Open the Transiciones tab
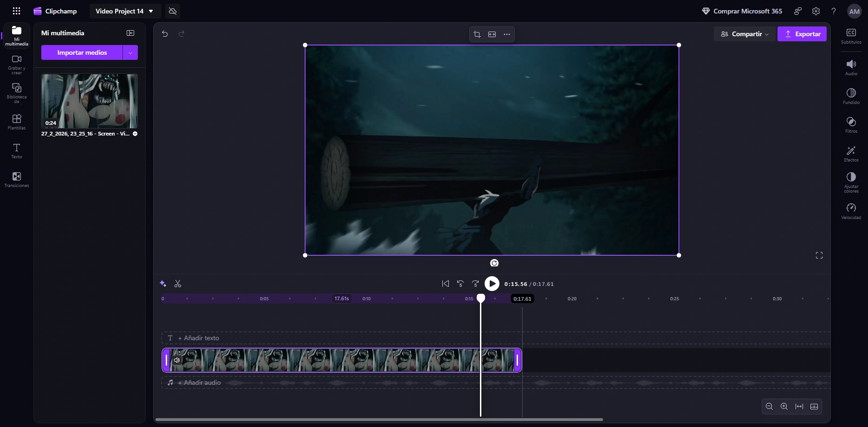This screenshot has width=868, height=427. pos(17,180)
